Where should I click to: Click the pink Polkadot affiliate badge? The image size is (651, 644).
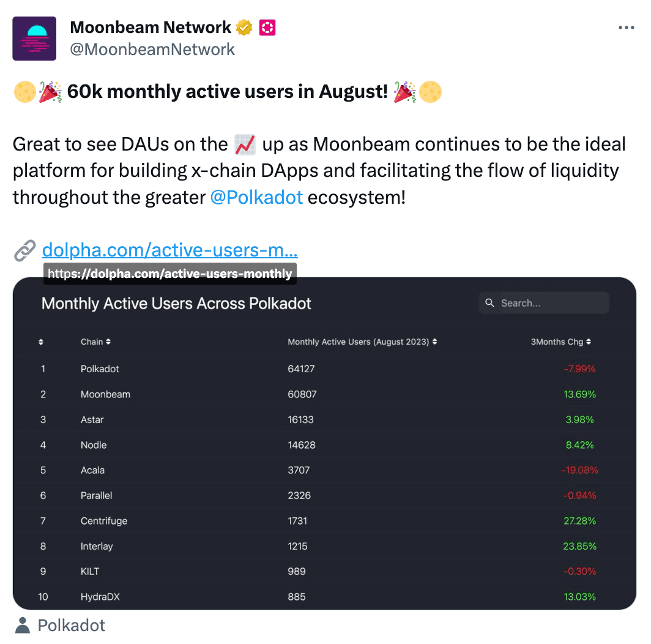point(267,28)
